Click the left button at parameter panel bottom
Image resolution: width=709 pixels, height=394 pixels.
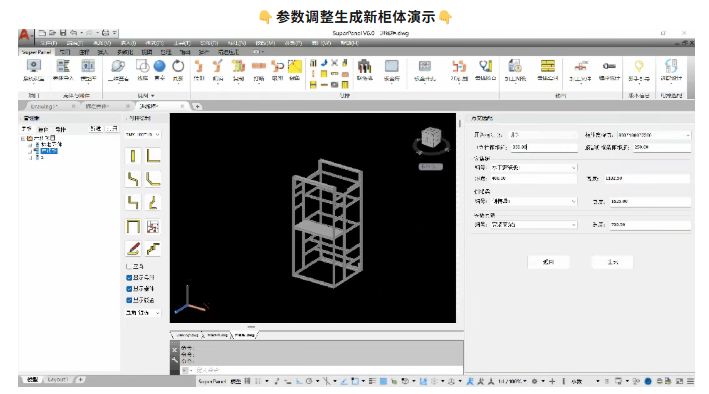point(548,262)
